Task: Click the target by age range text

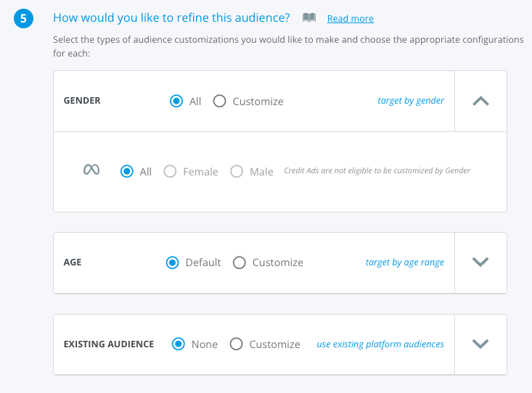Action: click(405, 262)
